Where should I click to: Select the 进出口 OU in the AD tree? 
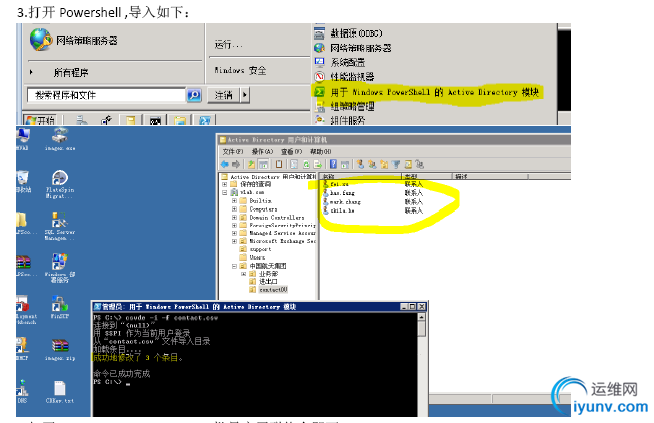tap(264, 282)
